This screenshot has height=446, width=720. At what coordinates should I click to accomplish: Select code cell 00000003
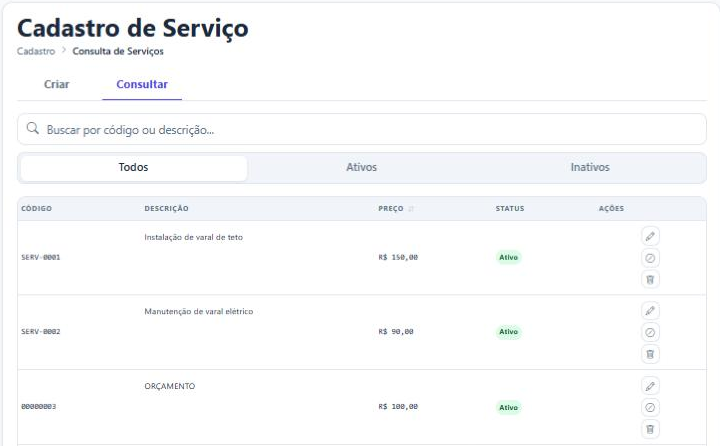(x=39, y=406)
